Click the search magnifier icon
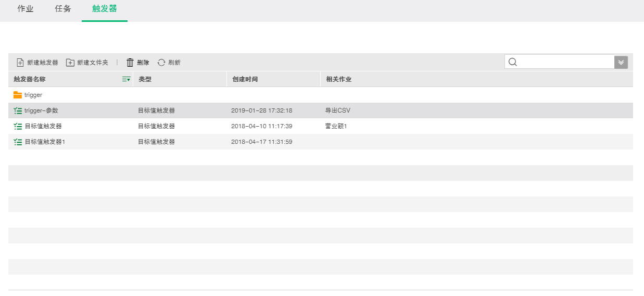The height and width of the screenshot is (296, 644). click(x=513, y=62)
